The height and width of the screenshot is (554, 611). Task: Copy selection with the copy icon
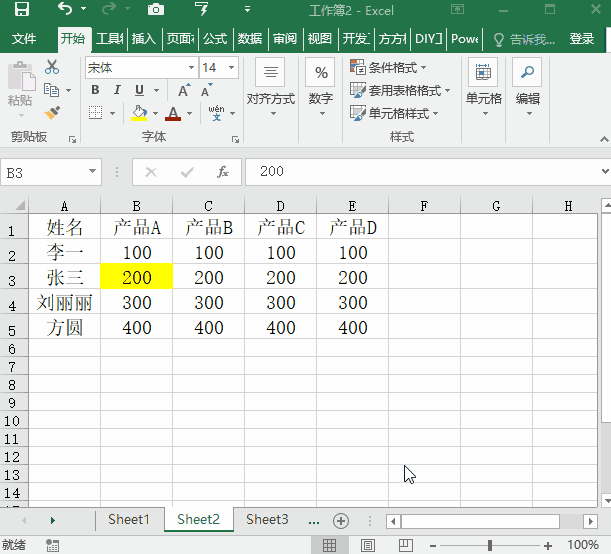[51, 90]
